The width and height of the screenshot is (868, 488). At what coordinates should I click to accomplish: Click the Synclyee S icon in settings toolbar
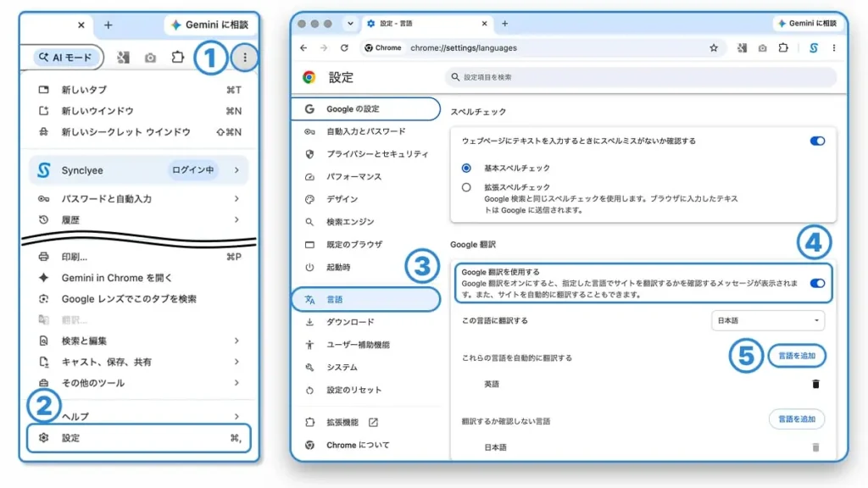click(x=813, y=48)
